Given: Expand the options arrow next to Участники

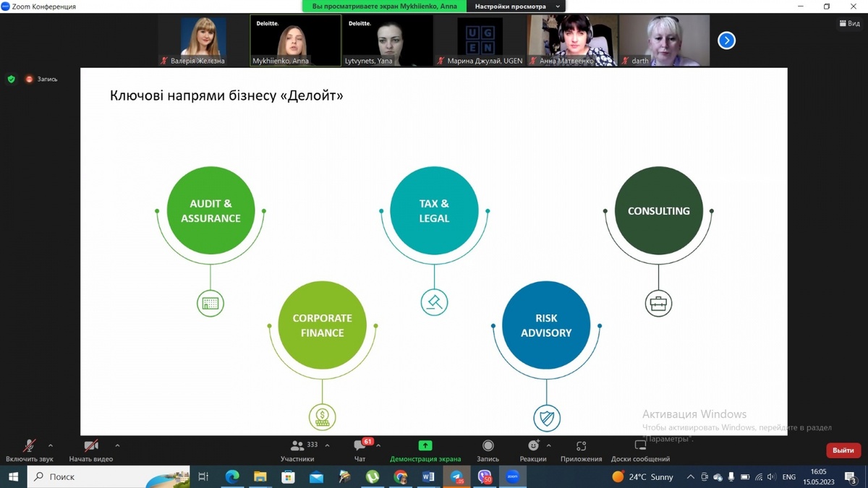Looking at the screenshot, I should (x=328, y=445).
